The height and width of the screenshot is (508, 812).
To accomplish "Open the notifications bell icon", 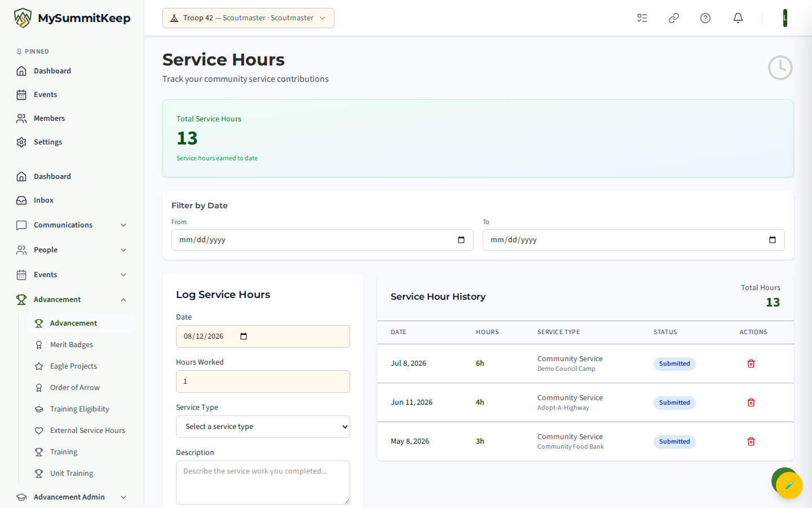I will (x=738, y=18).
